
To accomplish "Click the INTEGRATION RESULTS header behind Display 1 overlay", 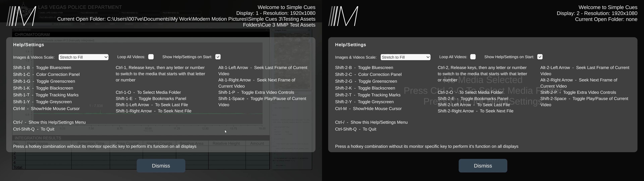I will [38, 138].
